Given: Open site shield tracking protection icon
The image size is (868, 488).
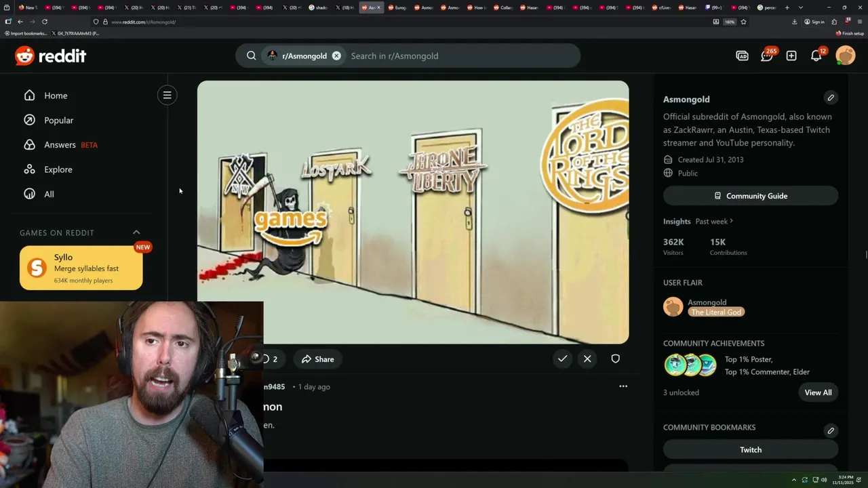Looking at the screenshot, I should [96, 22].
